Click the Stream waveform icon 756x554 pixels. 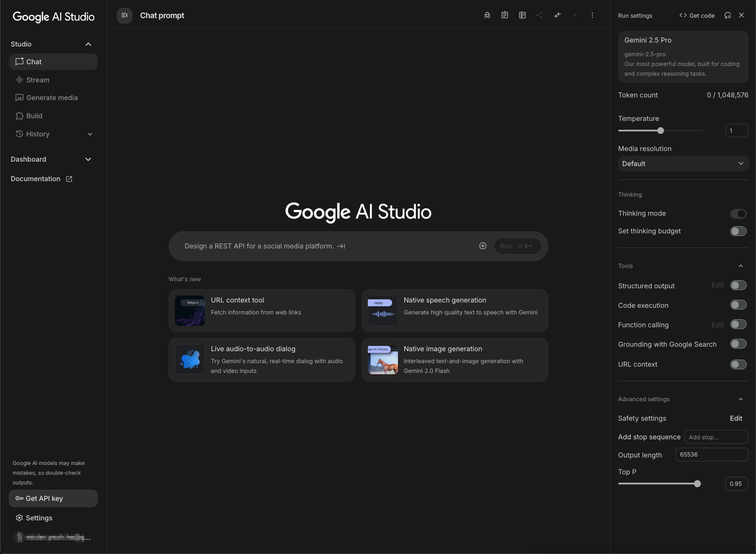[19, 80]
